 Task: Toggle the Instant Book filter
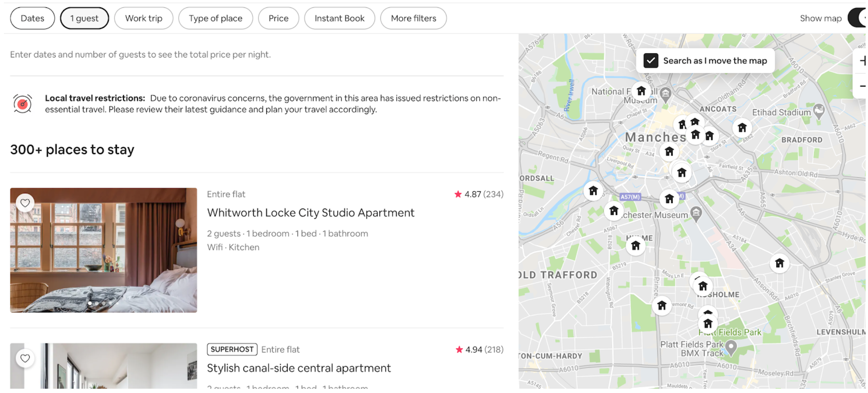339,18
